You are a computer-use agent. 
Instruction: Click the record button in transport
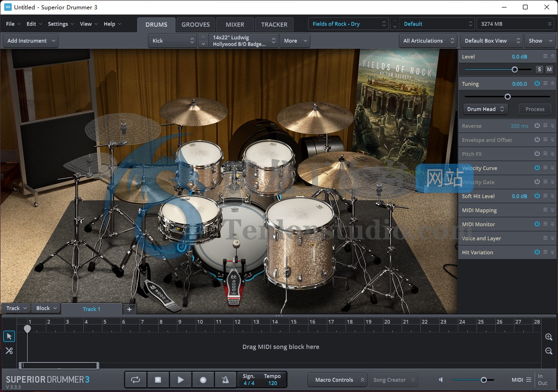(203, 379)
